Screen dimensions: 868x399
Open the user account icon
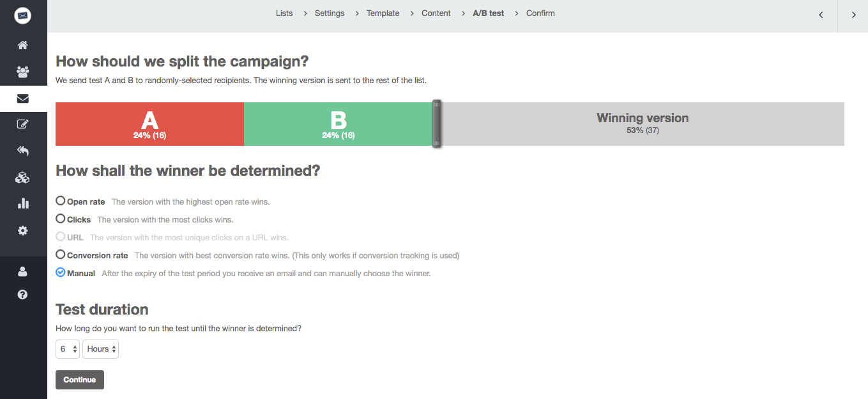click(23, 272)
